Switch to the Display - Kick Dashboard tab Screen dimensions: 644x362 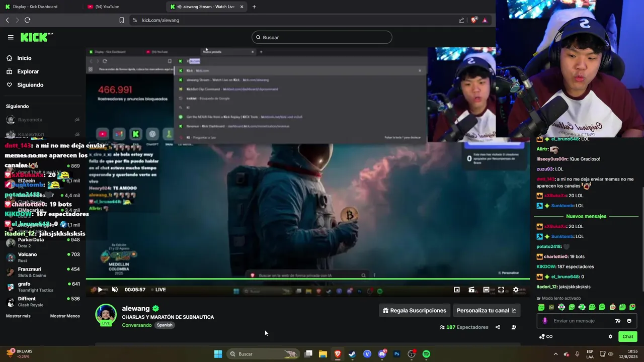tap(35, 7)
